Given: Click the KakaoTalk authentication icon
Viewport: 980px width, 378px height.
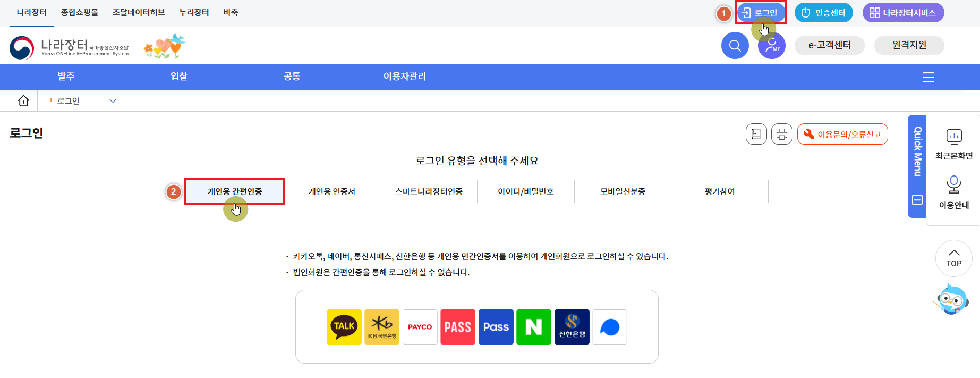Looking at the screenshot, I should click(344, 327).
